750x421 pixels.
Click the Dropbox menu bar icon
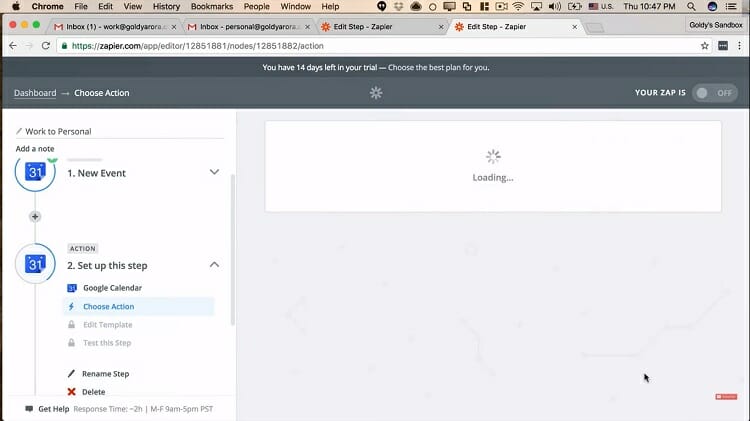point(398,6)
